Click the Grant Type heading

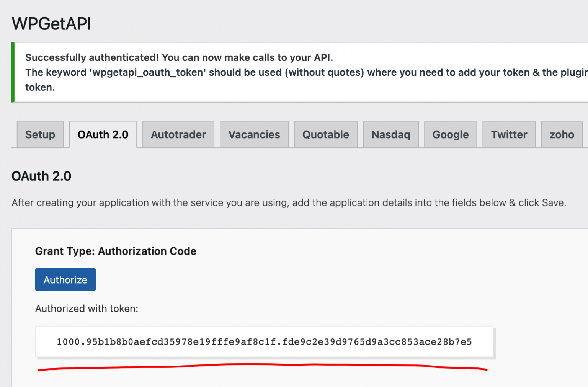(116, 251)
